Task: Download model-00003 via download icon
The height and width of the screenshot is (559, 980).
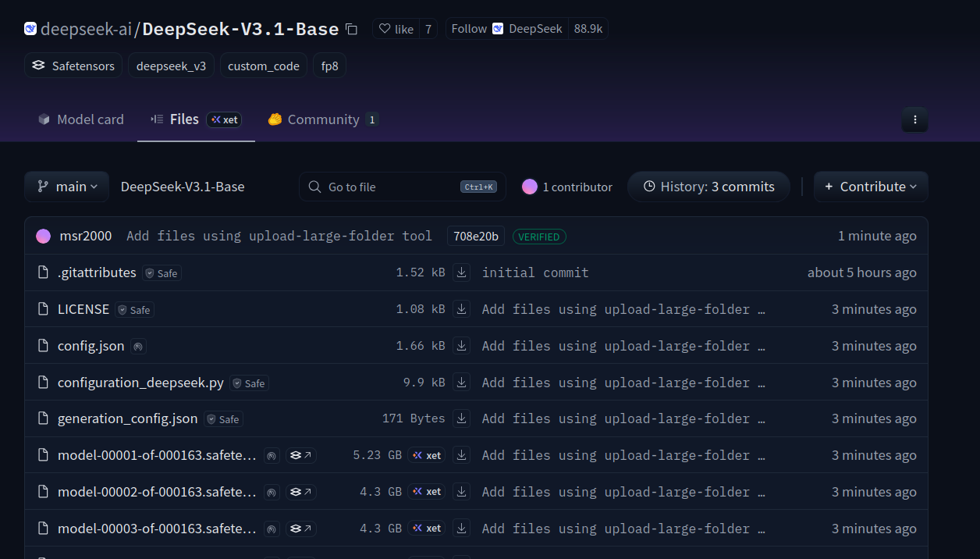Action: (x=462, y=529)
